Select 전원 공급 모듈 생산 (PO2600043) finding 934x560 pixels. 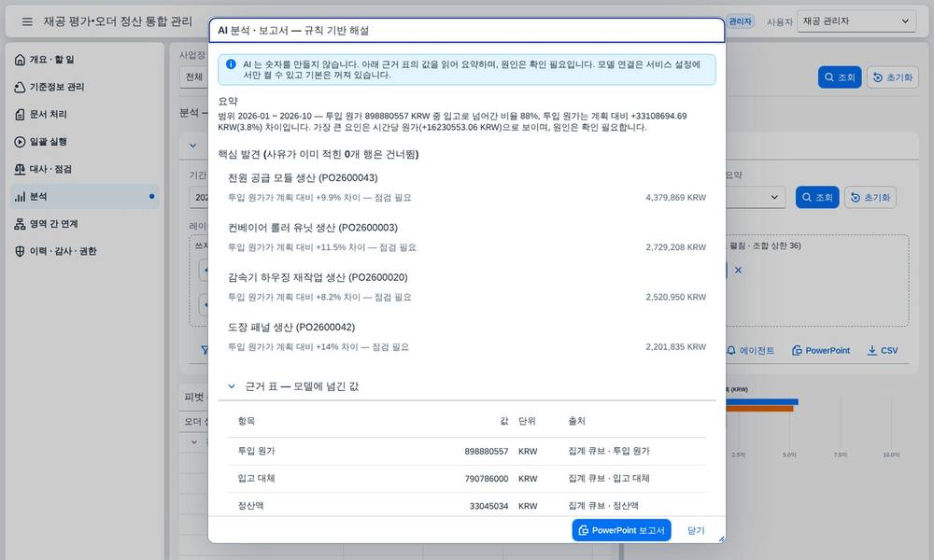pyautogui.click(x=303, y=178)
